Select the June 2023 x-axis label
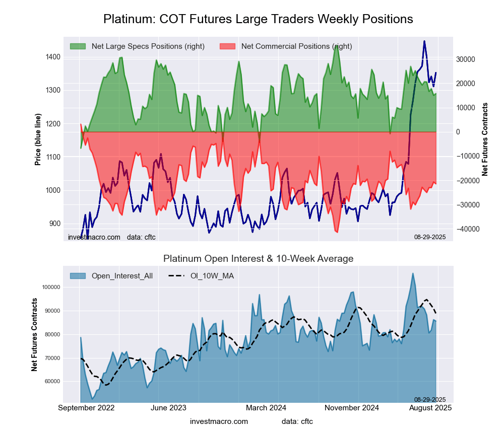This screenshot has height=433, width=504. coord(169,407)
